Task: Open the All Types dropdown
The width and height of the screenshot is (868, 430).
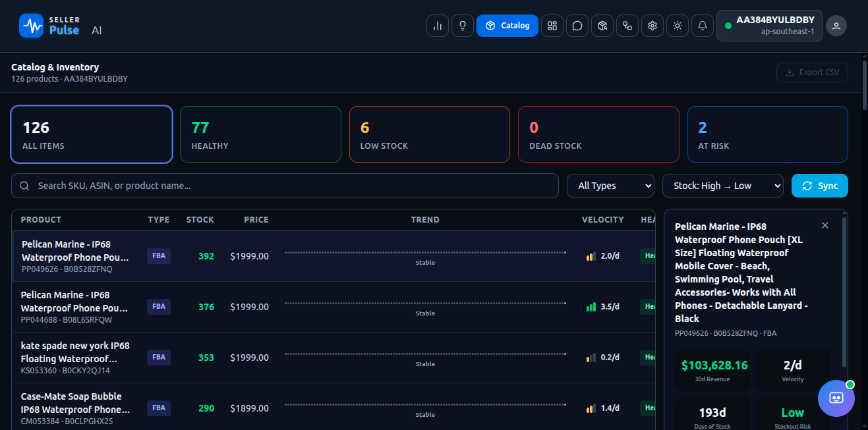Action: (x=610, y=186)
